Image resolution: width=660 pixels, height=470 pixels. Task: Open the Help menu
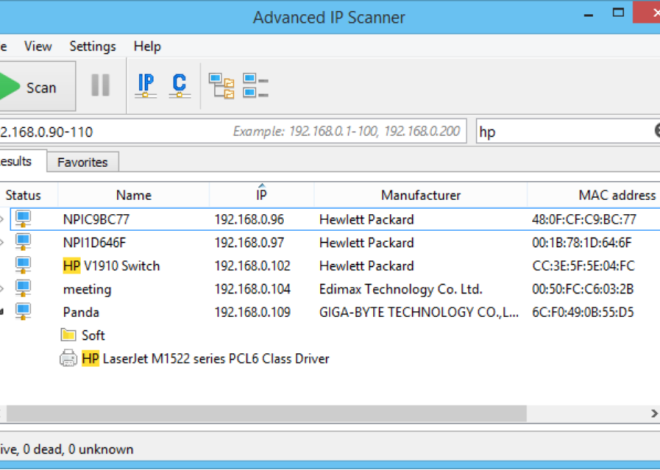pyautogui.click(x=147, y=46)
